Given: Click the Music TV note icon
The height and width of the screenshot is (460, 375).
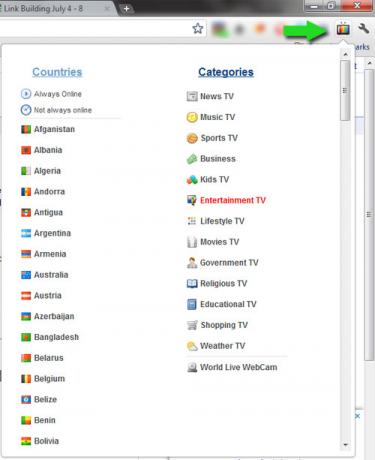Looking at the screenshot, I should tap(192, 117).
